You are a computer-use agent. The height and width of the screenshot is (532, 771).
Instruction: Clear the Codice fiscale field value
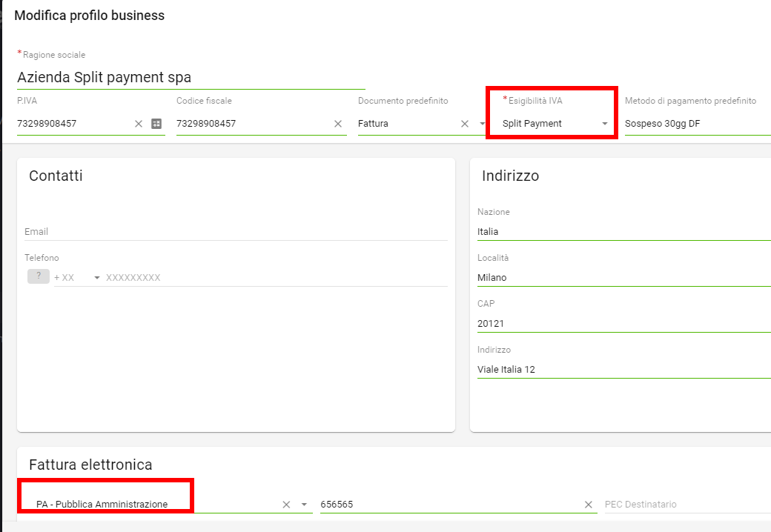[338, 124]
